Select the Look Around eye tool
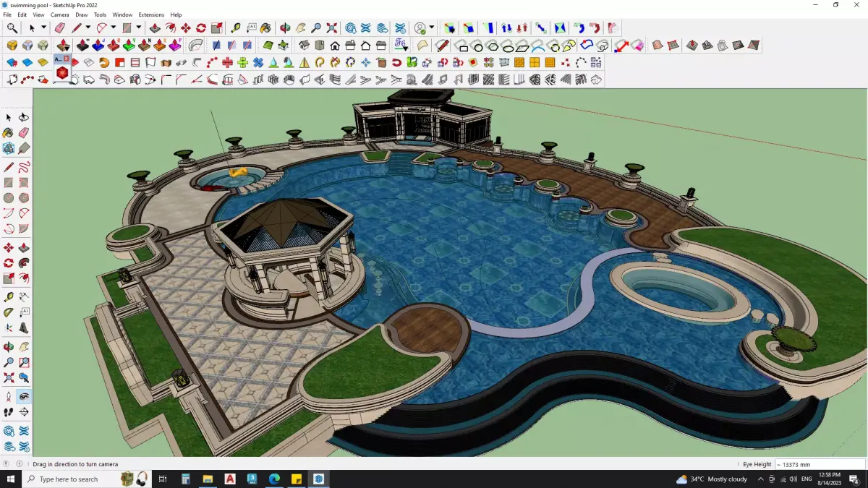Image resolution: width=868 pixels, height=488 pixels. pyautogui.click(x=24, y=397)
